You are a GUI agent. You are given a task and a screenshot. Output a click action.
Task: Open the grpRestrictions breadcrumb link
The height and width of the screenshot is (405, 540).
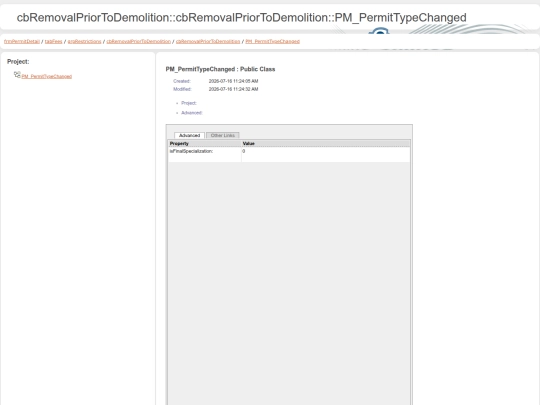pos(84,41)
